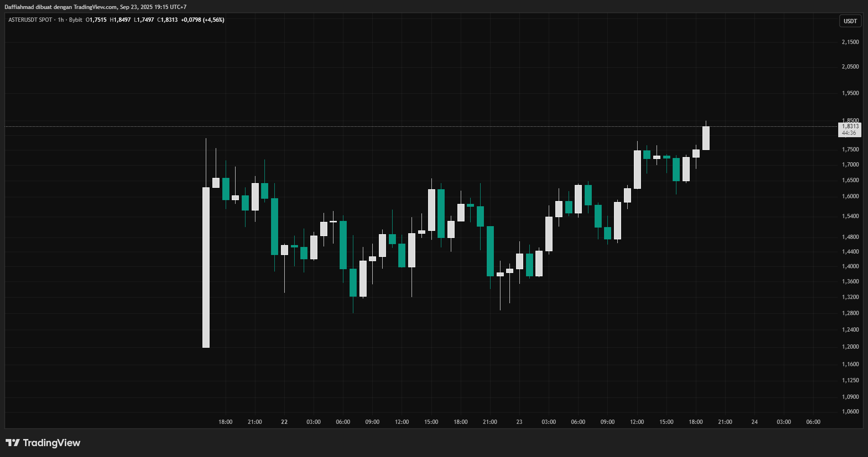Image resolution: width=868 pixels, height=457 pixels.
Task: Click the high value H1,8497
Action: tap(120, 20)
